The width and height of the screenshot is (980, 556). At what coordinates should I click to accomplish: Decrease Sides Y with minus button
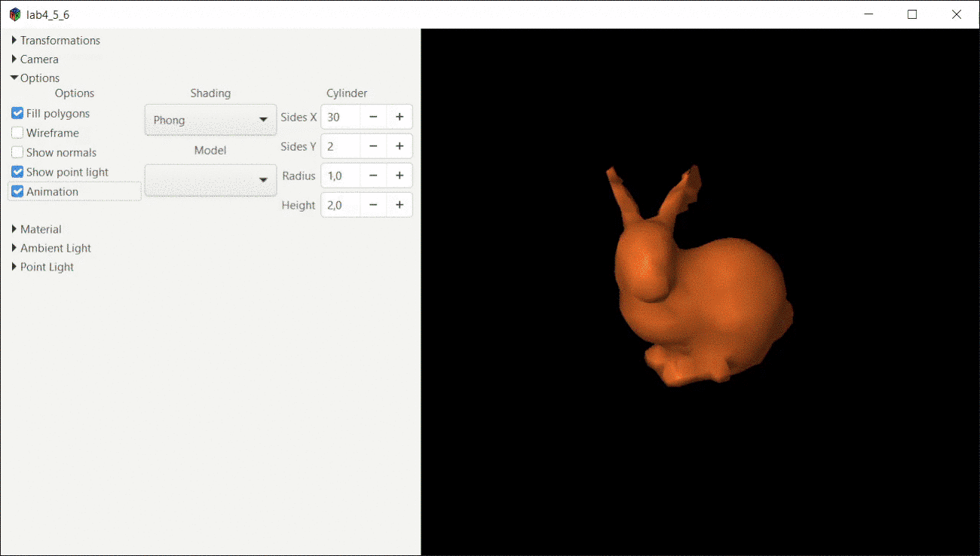coord(373,146)
